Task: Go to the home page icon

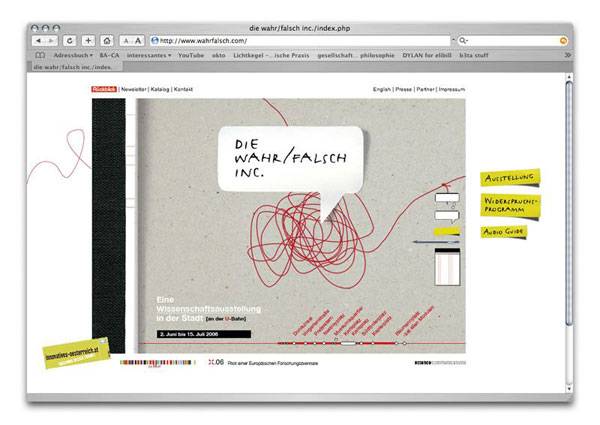Action: pyautogui.click(x=106, y=40)
